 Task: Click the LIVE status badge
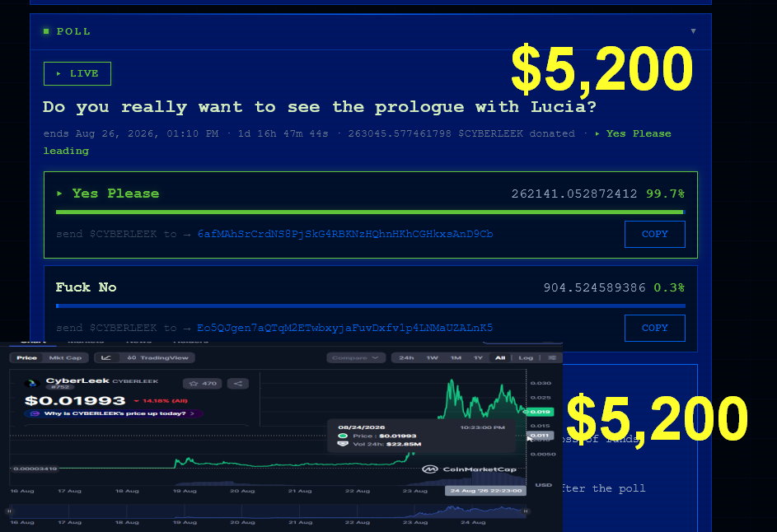77,74
